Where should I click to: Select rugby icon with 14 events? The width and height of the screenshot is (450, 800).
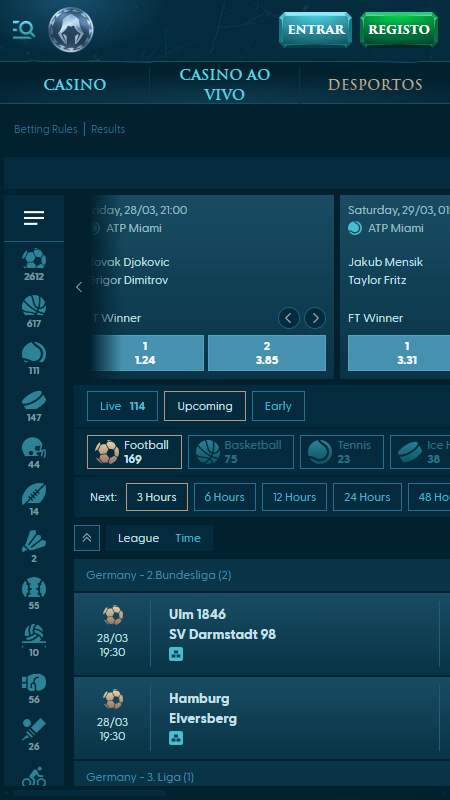click(34, 501)
